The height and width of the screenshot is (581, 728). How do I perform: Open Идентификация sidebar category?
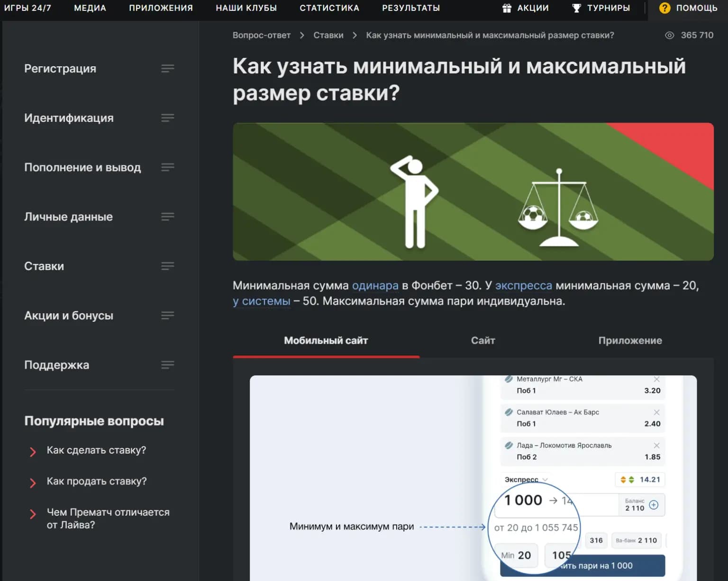69,118
